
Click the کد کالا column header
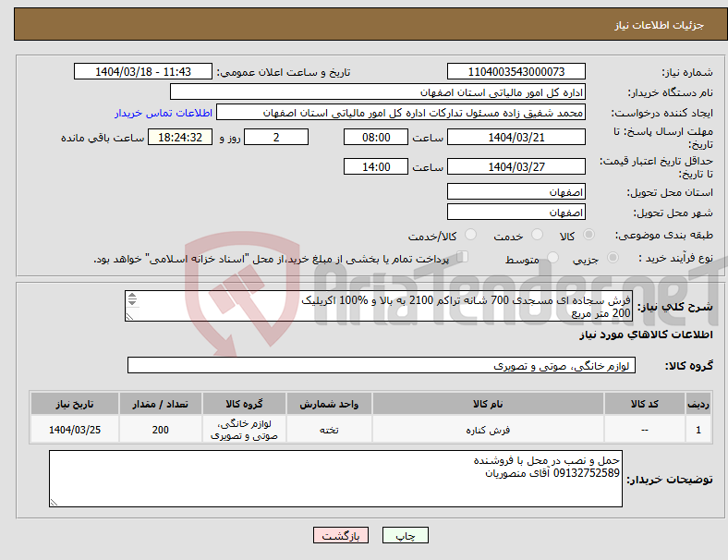tap(645, 404)
